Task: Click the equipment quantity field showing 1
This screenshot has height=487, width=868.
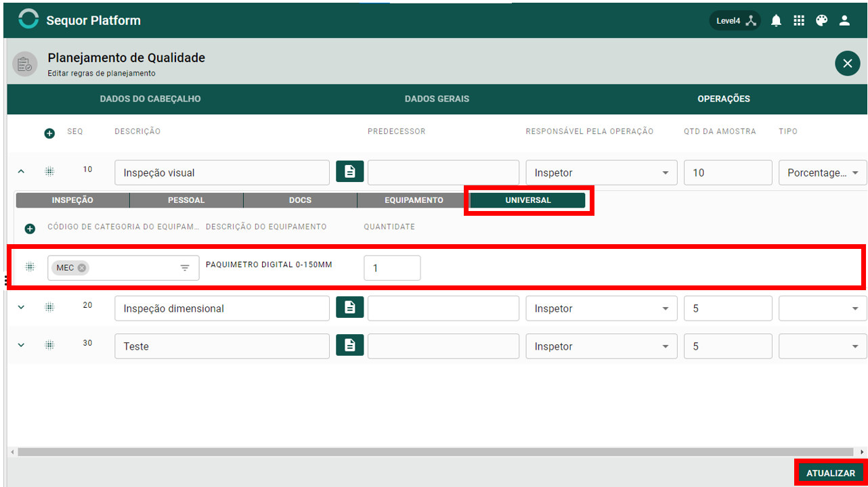Action: click(392, 268)
